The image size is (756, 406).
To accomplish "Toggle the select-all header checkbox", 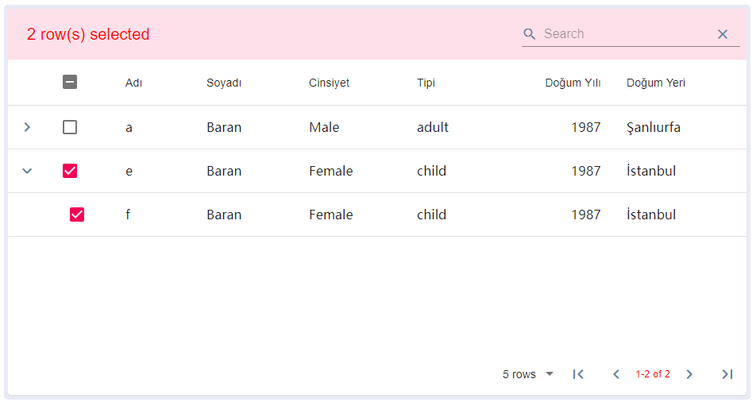I will tap(70, 83).
